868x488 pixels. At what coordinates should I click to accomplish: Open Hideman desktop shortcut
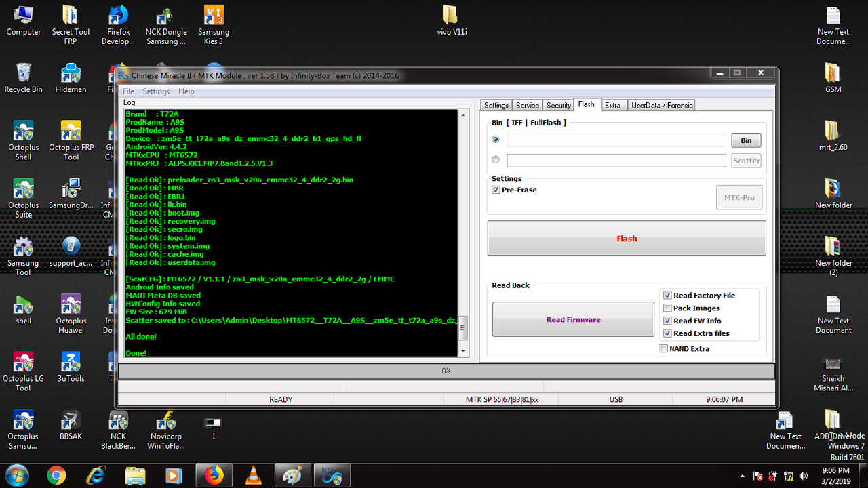click(71, 78)
